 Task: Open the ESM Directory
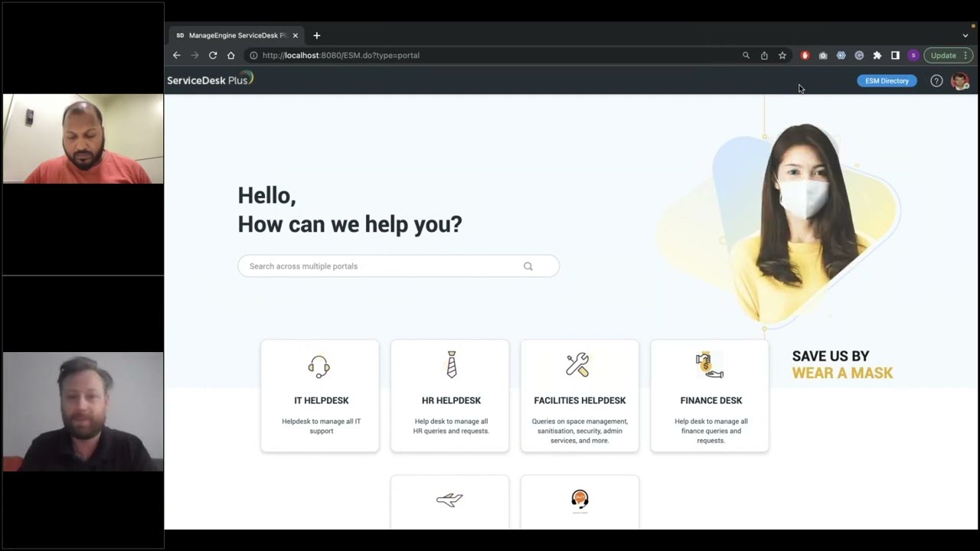click(887, 80)
